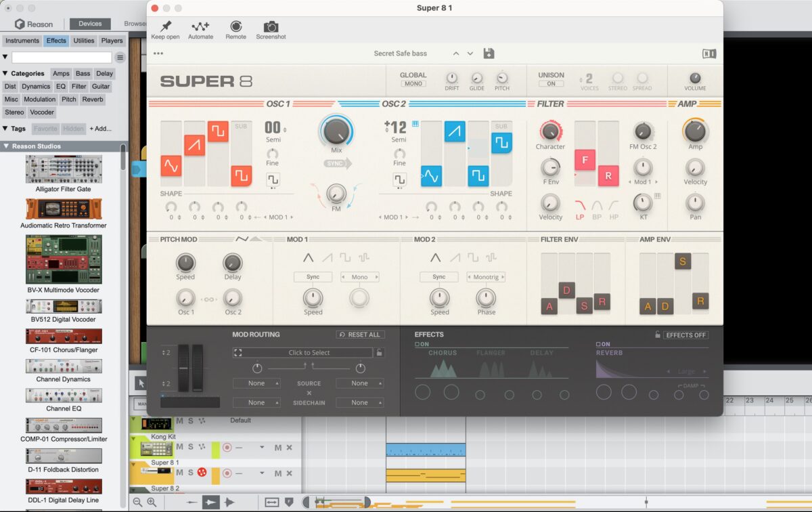Expand the Tags section in the browser
This screenshot has height=512, width=812.
5,128
